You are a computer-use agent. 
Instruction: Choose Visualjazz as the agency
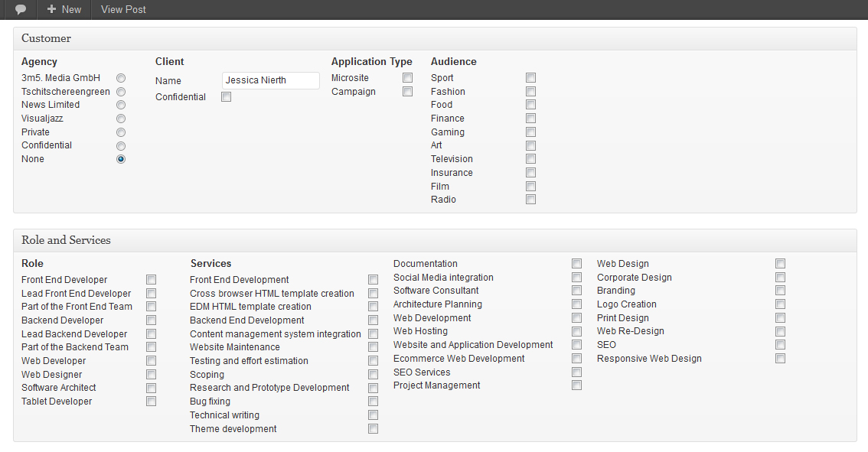click(121, 119)
